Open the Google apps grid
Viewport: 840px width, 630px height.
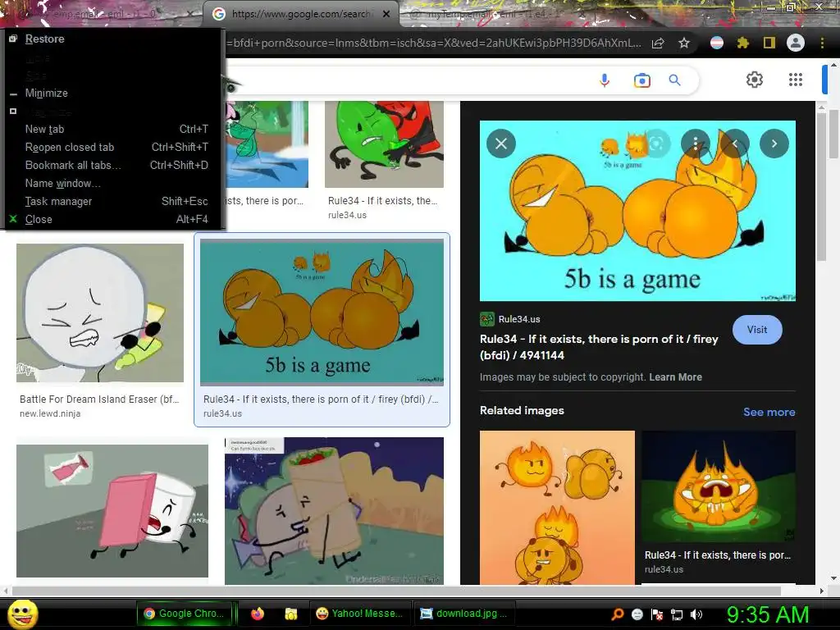[x=796, y=80]
